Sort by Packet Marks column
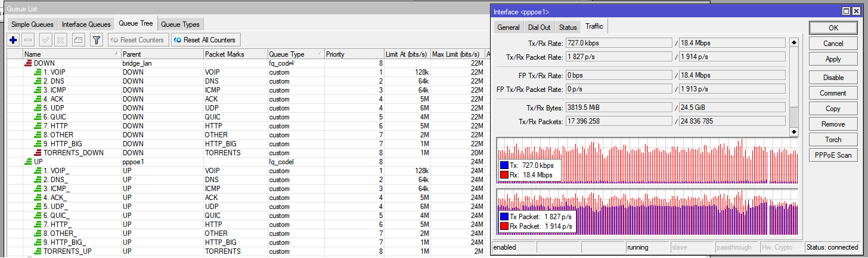This screenshot has height=258, width=868. tap(235, 54)
